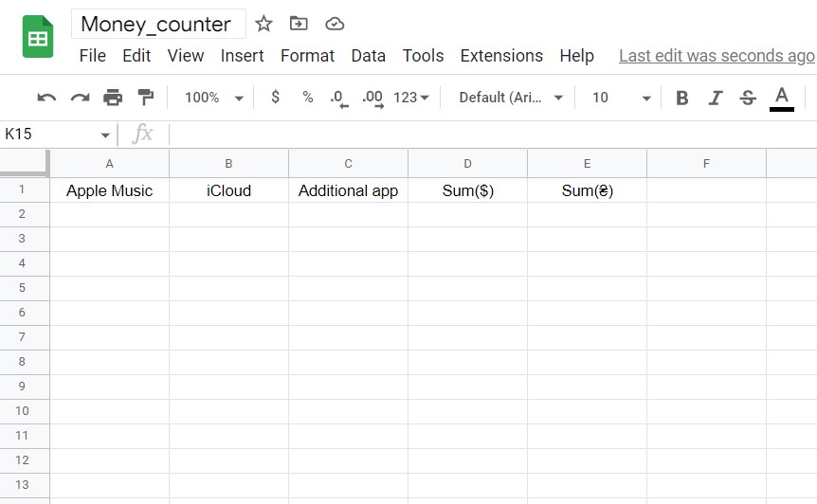Open the Help menu
The image size is (817, 504).
click(577, 56)
